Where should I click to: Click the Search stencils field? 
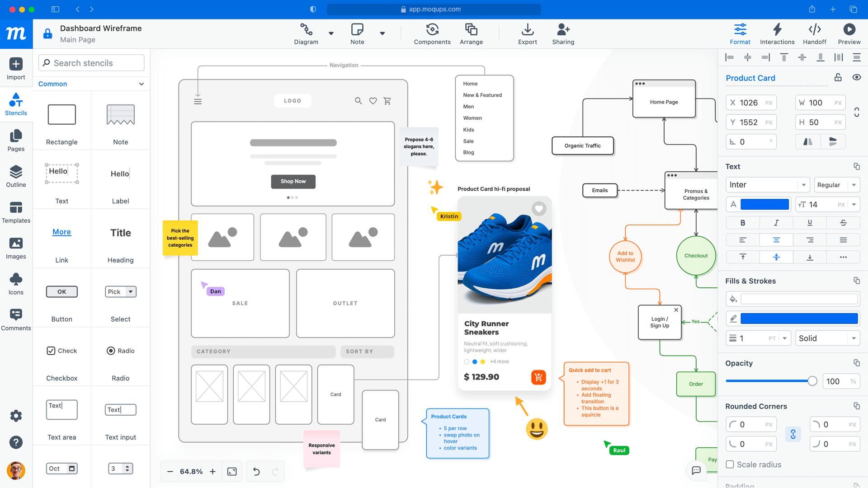pyautogui.click(x=90, y=63)
